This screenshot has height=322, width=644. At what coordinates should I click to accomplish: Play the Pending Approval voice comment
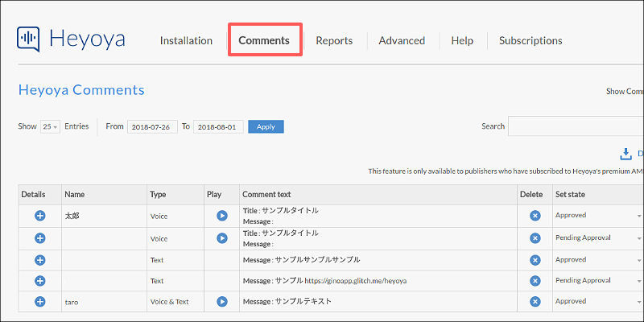[x=222, y=238]
